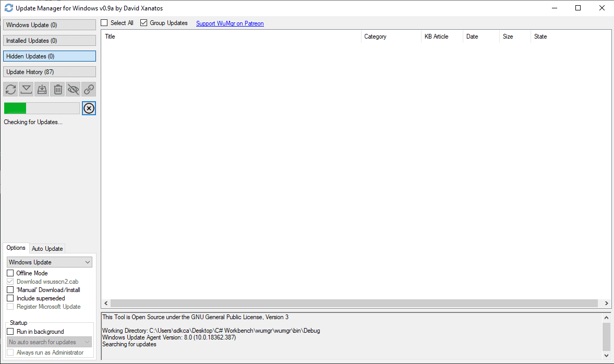Enable 'Manual' Download/Install checkbox
This screenshot has height=364, width=614.
pyautogui.click(x=10, y=289)
